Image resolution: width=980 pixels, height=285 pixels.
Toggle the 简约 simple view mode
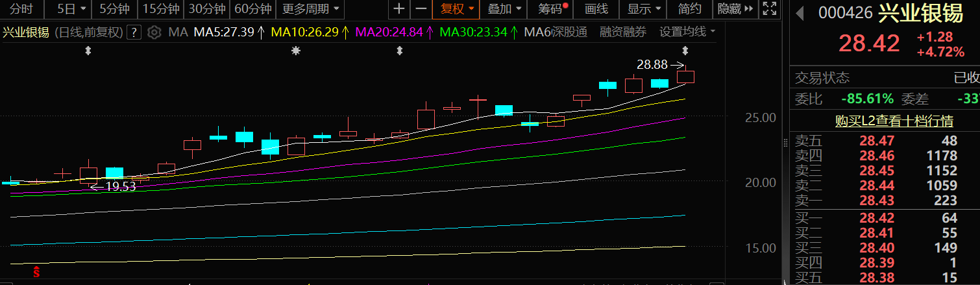click(x=689, y=9)
